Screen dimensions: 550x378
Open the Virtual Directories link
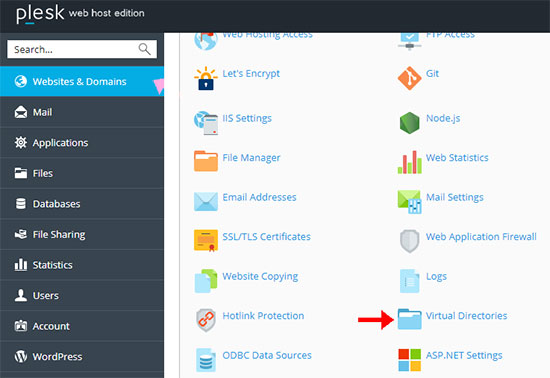coord(467,316)
